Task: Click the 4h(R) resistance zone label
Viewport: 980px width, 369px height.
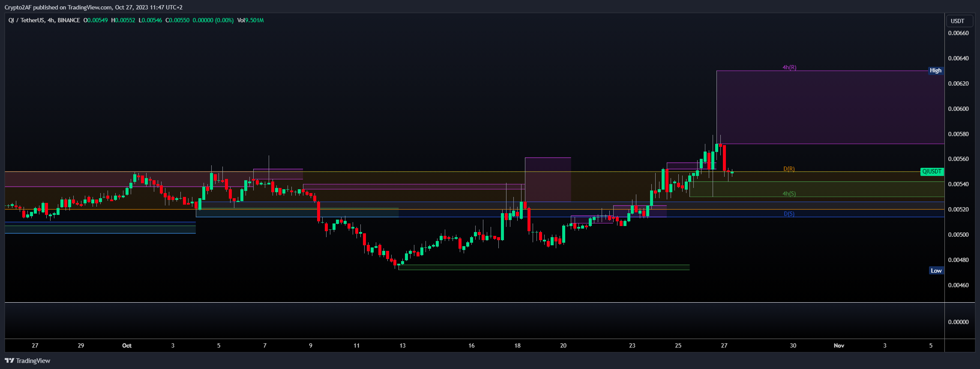Action: point(789,68)
